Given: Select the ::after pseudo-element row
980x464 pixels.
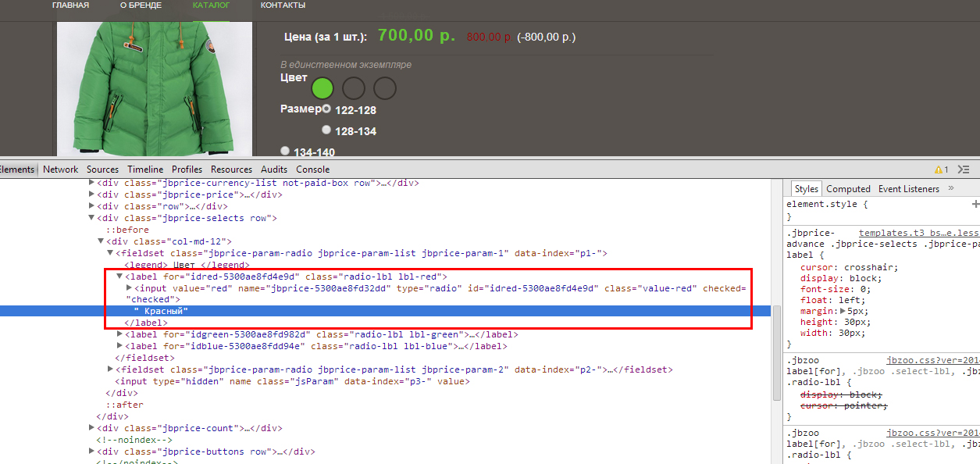Looking at the screenshot, I should pos(124,405).
